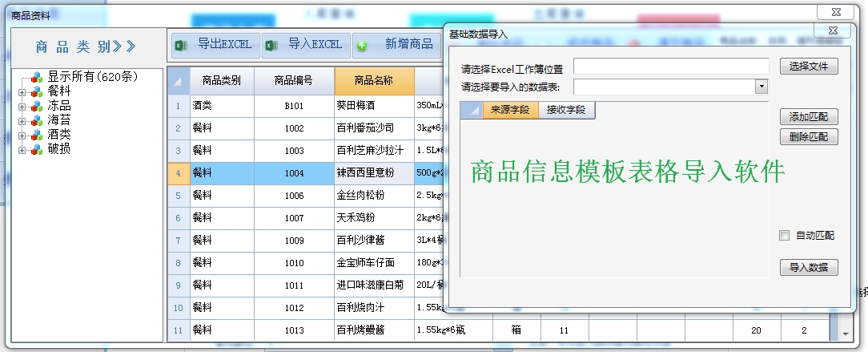The image size is (868, 352).
Task: Select the 海苔 category label
Action: tap(59, 120)
